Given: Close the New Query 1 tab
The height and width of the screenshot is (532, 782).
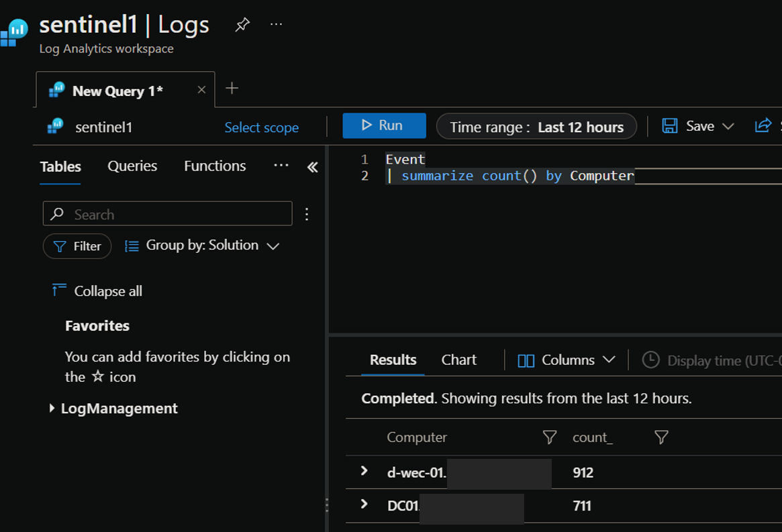Looking at the screenshot, I should tap(201, 90).
